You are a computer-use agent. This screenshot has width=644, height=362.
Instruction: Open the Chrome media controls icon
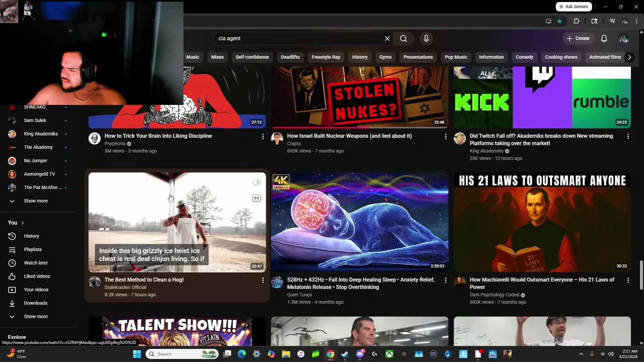[612, 21]
